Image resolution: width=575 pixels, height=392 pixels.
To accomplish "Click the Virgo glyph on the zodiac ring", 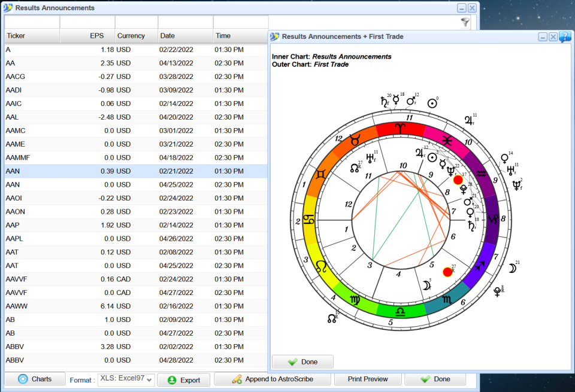I will pyautogui.click(x=355, y=300).
